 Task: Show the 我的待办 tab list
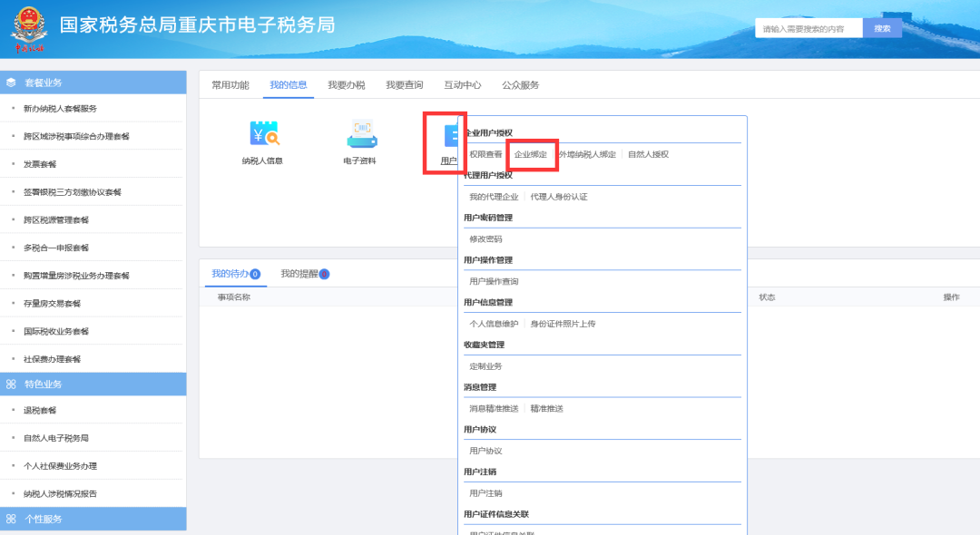(x=236, y=274)
